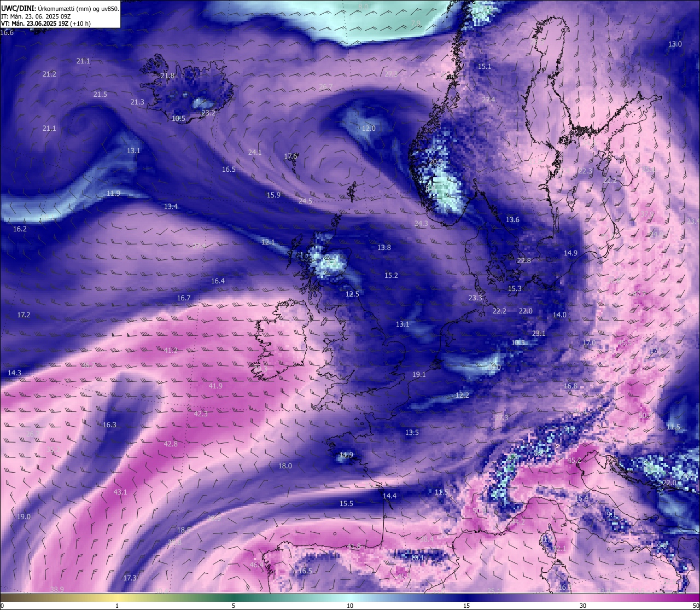Image resolution: width=700 pixels, height=610 pixels.
Task: Click the 24.1 value label
Action: point(255,153)
